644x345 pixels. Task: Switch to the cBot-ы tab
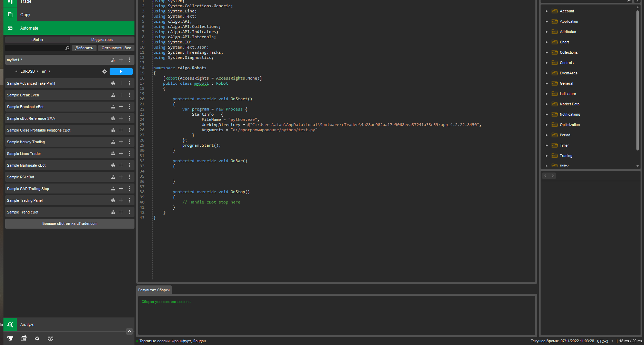37,40
